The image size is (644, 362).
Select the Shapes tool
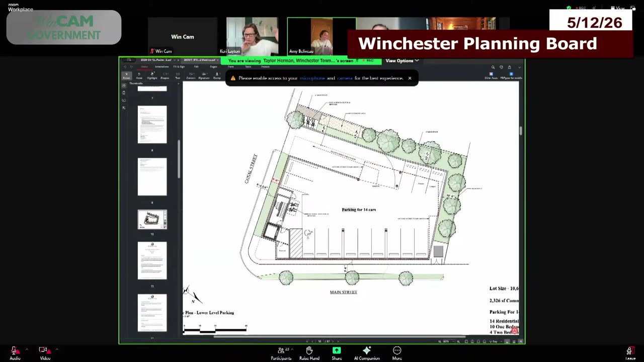pos(165,76)
